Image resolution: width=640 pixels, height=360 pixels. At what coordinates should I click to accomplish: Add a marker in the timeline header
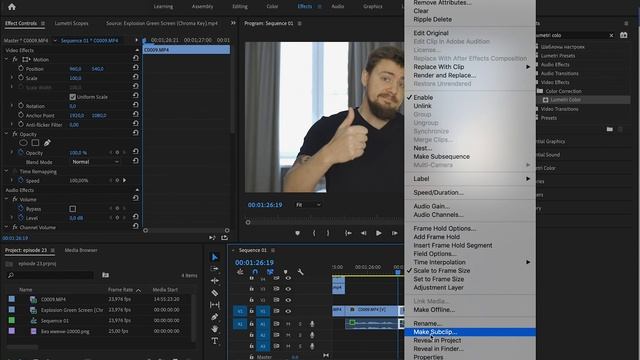click(x=285, y=272)
